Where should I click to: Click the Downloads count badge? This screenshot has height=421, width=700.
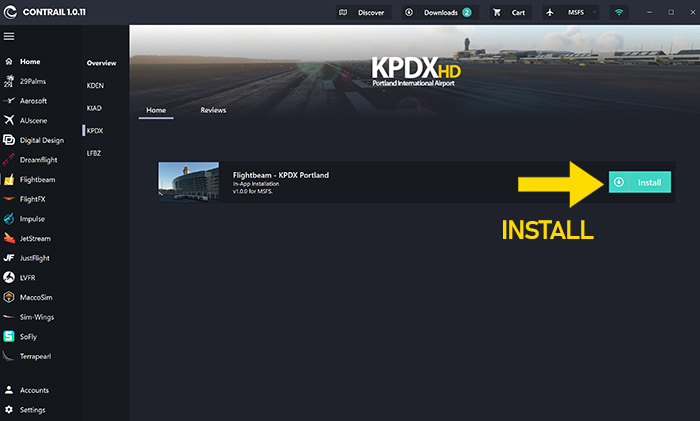[467, 13]
